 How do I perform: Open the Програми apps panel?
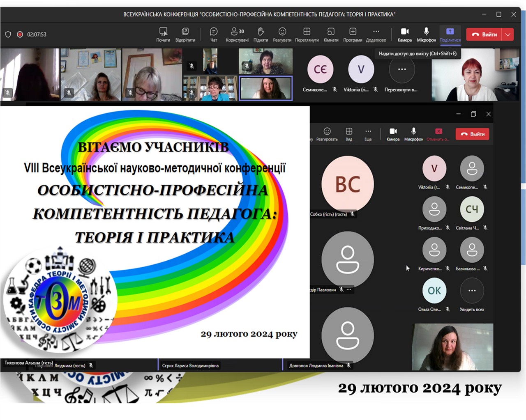click(x=353, y=34)
